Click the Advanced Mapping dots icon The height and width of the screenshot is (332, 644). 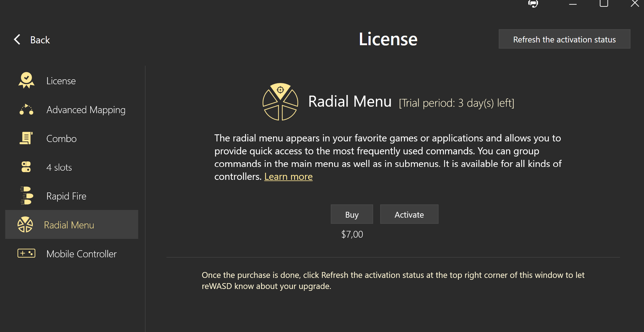click(26, 110)
